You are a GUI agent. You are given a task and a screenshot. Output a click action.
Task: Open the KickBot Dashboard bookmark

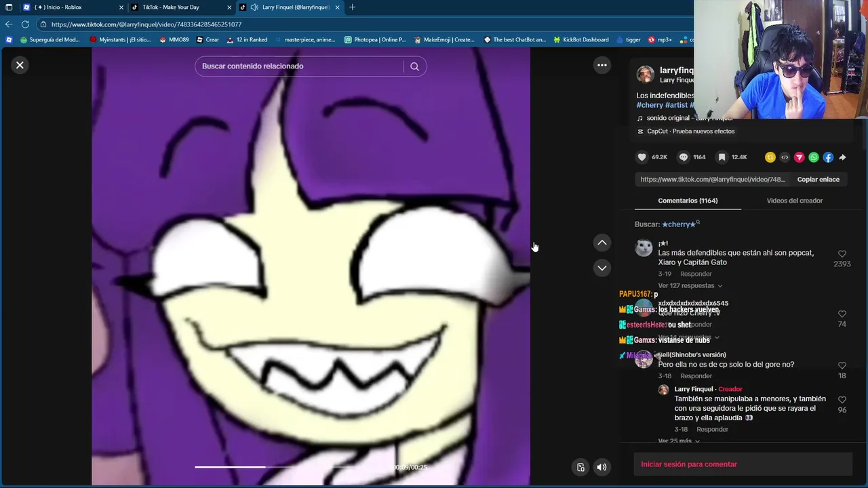580,40
